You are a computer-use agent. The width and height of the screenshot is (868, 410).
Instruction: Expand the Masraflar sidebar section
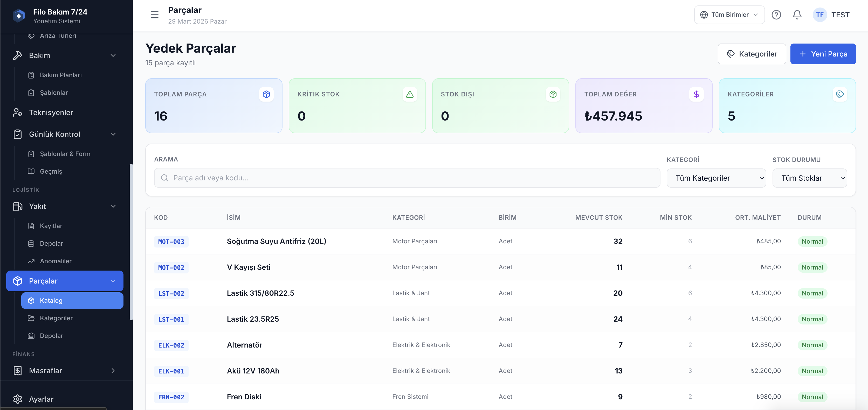(113, 371)
